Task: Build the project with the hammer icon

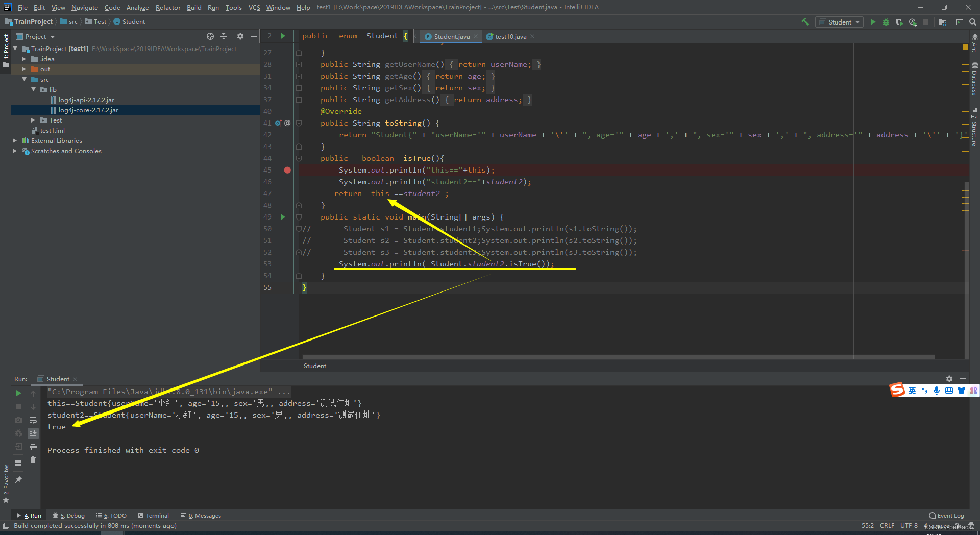Action: click(805, 22)
